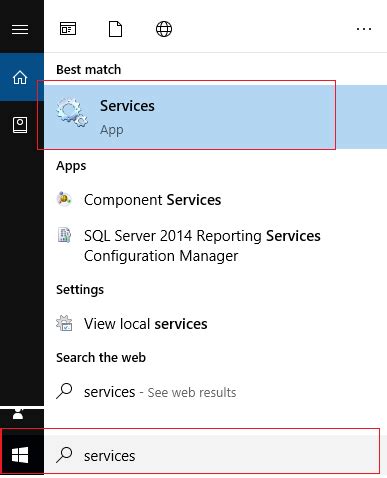
Task: Click the View local services gear icon
Action: point(64,323)
